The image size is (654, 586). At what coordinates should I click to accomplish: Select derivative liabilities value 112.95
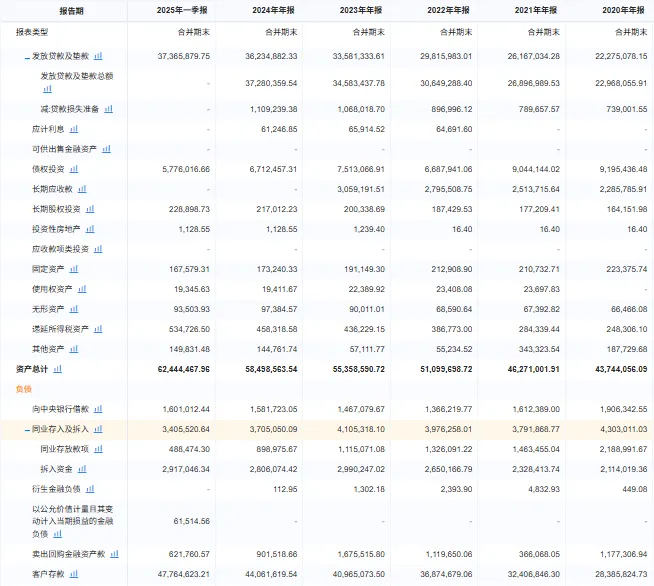click(x=285, y=489)
